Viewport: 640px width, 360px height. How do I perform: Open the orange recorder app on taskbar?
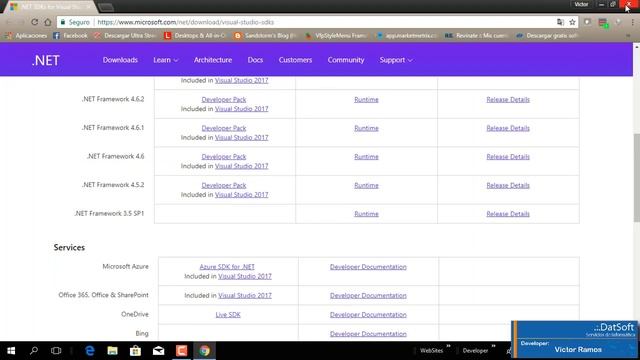pyautogui.click(x=181, y=350)
